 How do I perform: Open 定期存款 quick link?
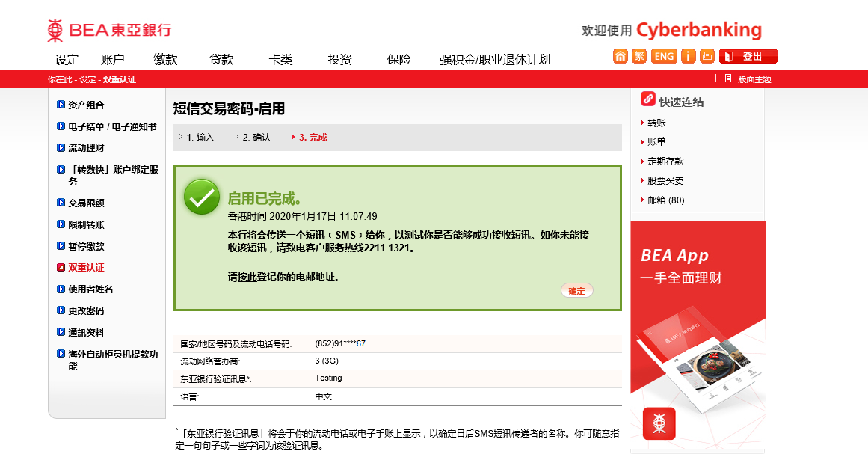[665, 161]
